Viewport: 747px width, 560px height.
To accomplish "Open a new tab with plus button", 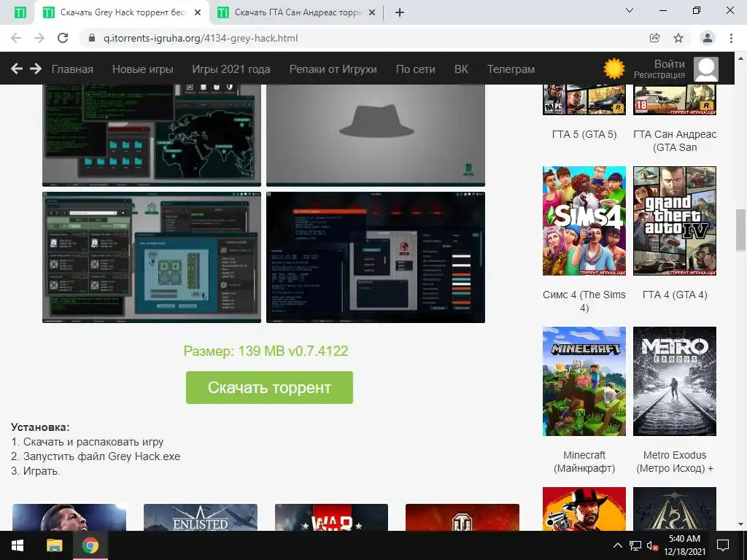I will [x=400, y=12].
